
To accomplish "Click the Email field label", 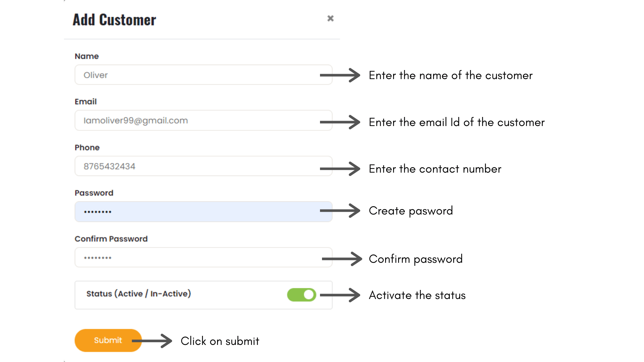I will [86, 102].
